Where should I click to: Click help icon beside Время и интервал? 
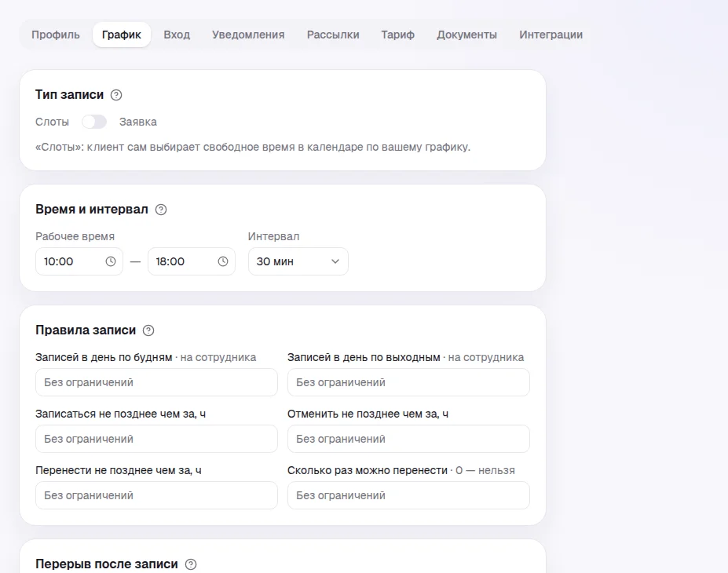point(161,210)
